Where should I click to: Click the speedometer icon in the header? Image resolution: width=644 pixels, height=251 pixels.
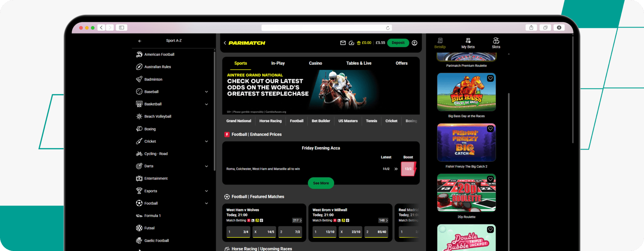coord(351,43)
